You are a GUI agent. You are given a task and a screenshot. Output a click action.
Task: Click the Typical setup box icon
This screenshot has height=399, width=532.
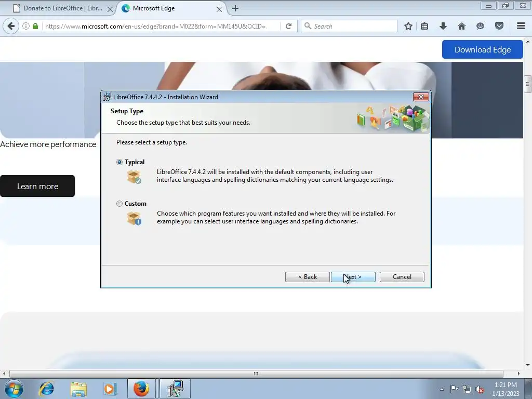click(134, 177)
